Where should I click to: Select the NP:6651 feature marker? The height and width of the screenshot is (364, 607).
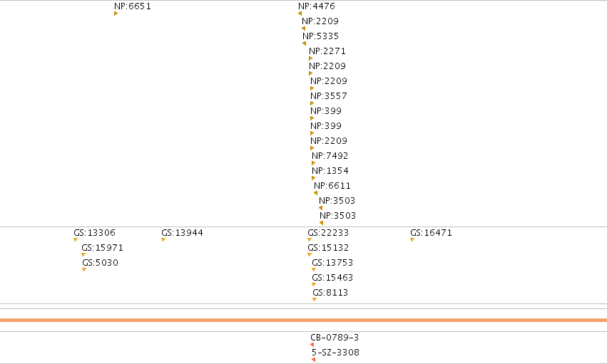click(x=116, y=14)
